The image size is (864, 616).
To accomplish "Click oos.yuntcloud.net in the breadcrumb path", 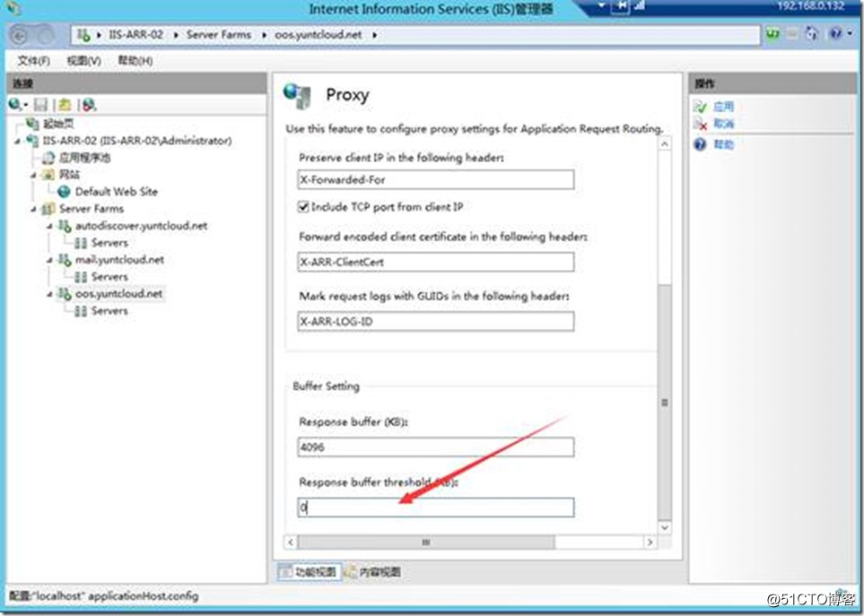I will [x=318, y=35].
